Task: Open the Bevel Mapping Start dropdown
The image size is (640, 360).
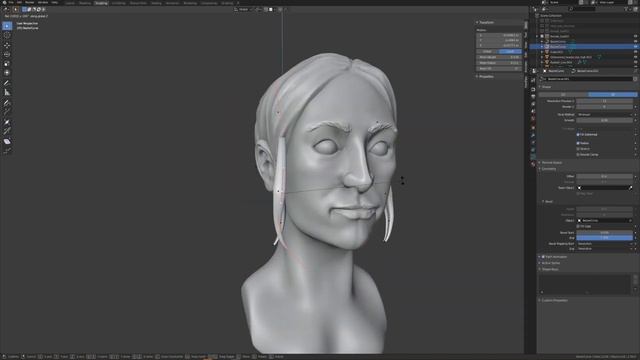Action: (x=604, y=244)
